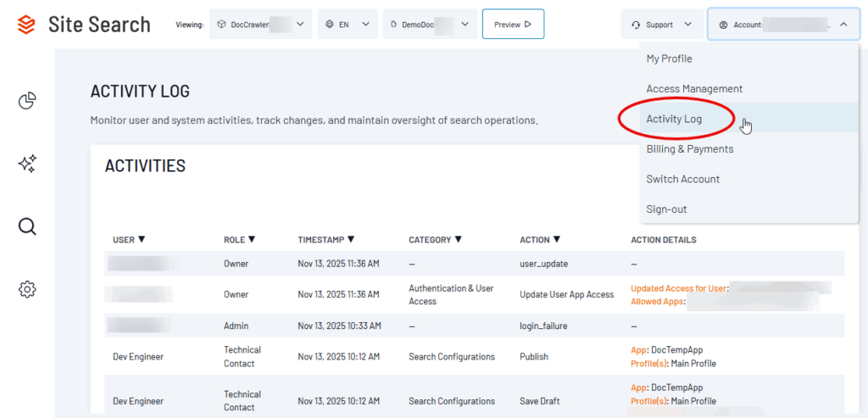Open the analytics pie chart sidebar icon
This screenshot has height=418, width=868.
pos(27,102)
